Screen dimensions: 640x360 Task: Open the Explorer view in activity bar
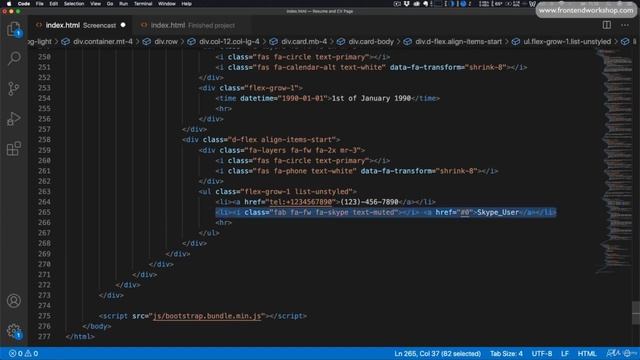click(x=14, y=29)
